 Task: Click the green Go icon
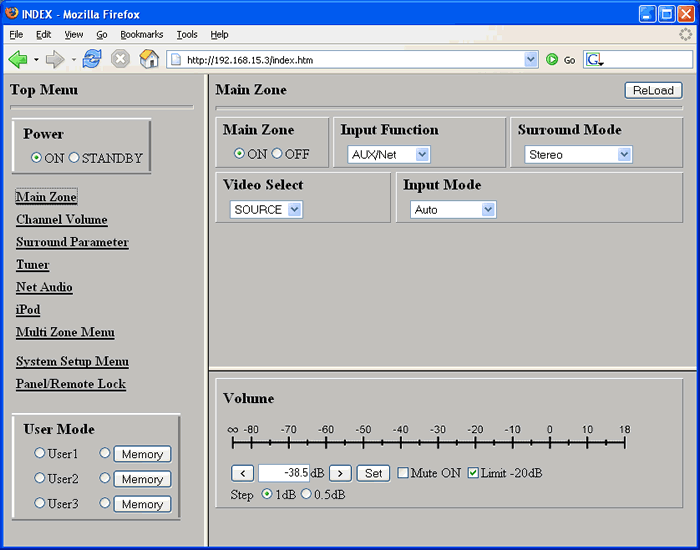coord(552,60)
